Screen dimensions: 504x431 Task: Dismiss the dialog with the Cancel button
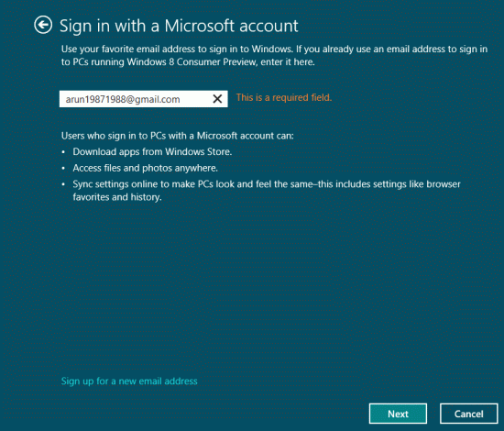468,414
